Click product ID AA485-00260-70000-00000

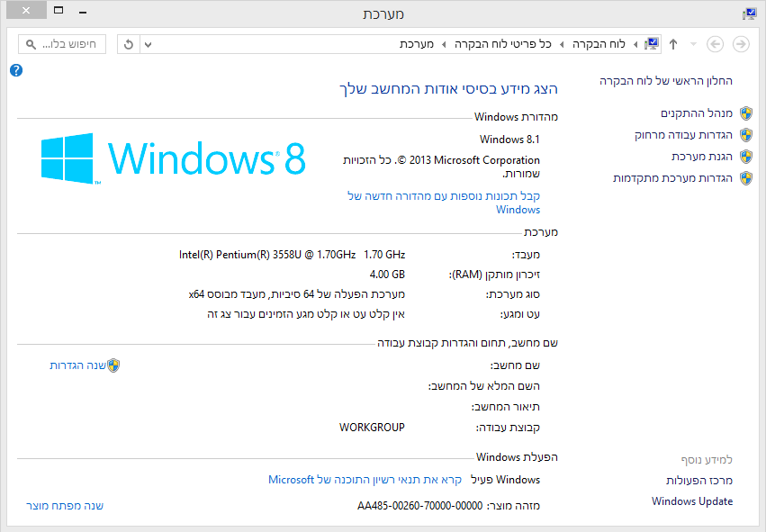(420, 506)
